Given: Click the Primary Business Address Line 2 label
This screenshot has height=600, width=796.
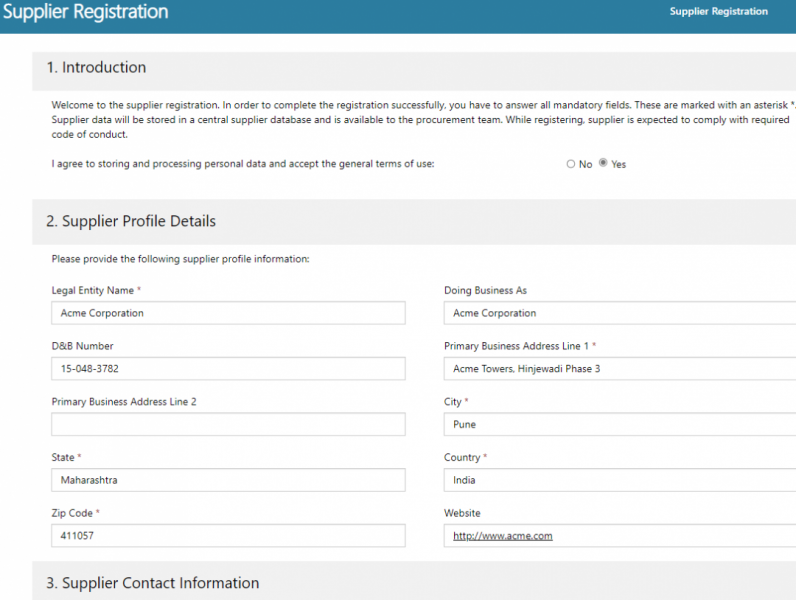Looking at the screenshot, I should click(x=124, y=402).
